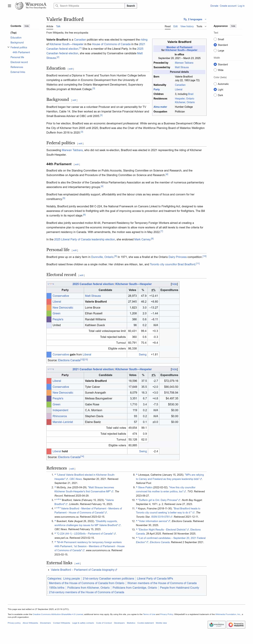Jump to Education in the contents list
The width and height of the screenshot is (253, 644).
click(16, 38)
